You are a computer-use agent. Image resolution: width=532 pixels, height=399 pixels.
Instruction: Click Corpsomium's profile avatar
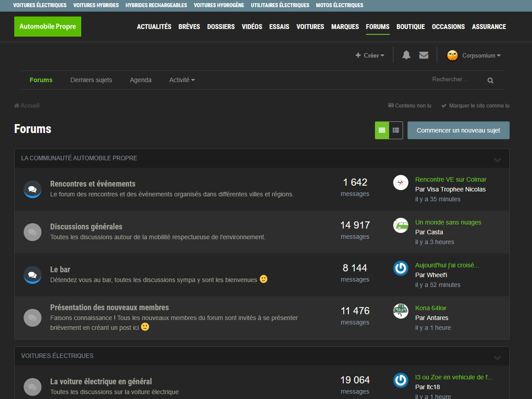[452, 55]
